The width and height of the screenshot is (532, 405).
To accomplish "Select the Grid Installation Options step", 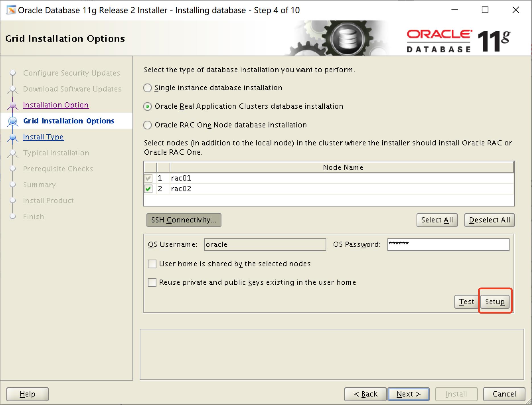I will [x=69, y=121].
